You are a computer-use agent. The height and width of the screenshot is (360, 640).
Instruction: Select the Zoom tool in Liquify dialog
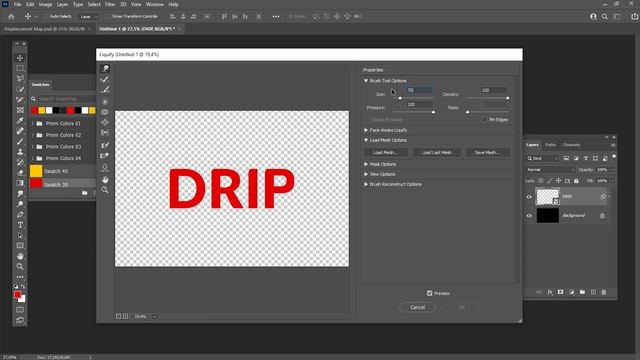coord(105,190)
